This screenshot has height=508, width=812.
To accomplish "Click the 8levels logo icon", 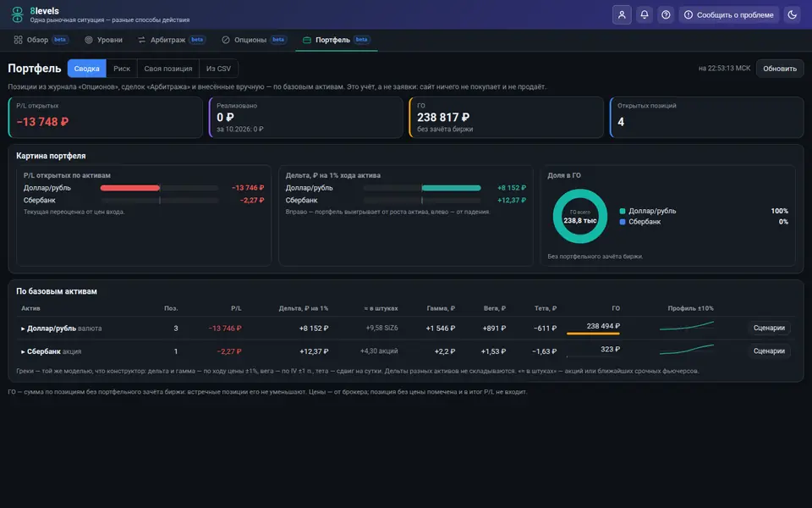I will coord(17,14).
